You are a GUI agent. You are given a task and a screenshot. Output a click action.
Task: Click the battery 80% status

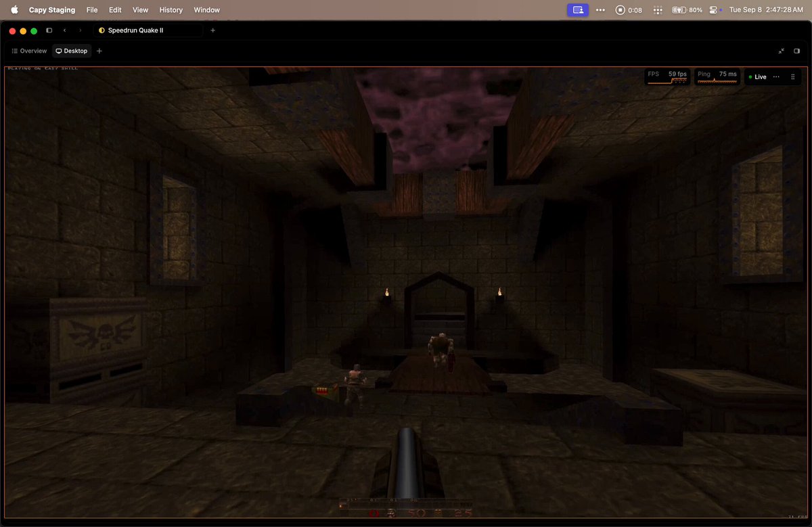[687, 10]
